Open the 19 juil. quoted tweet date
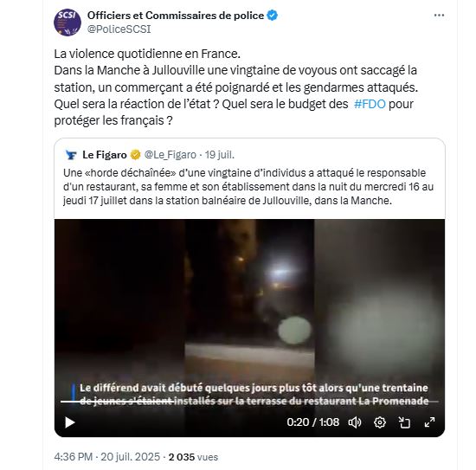The height and width of the screenshot is (470, 476). [x=220, y=155]
